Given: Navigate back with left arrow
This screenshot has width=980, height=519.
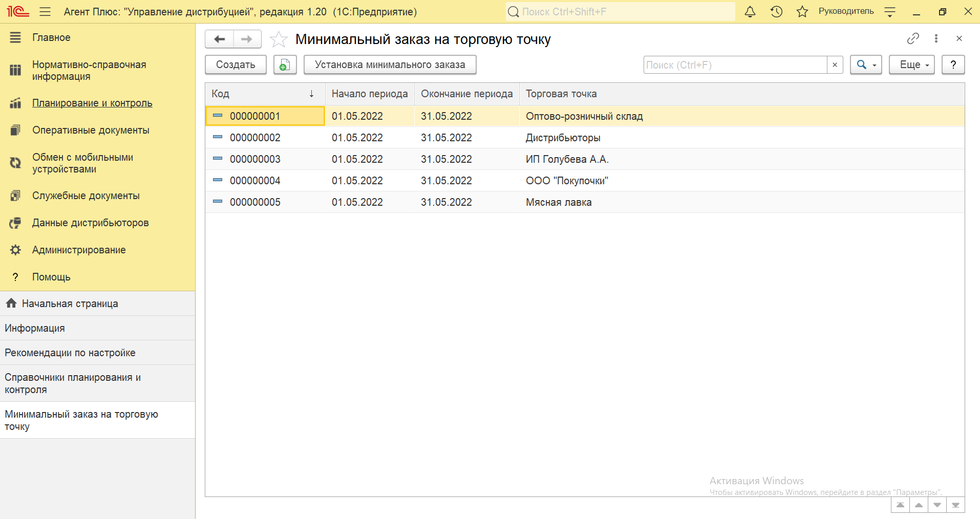Looking at the screenshot, I should 220,39.
